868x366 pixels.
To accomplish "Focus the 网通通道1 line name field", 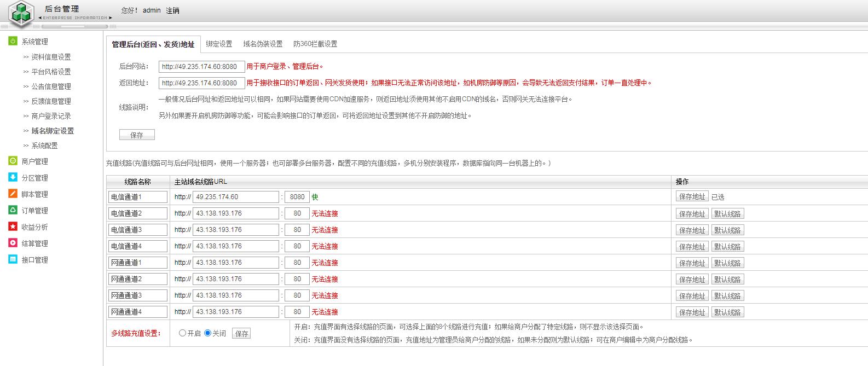I will [x=138, y=263].
